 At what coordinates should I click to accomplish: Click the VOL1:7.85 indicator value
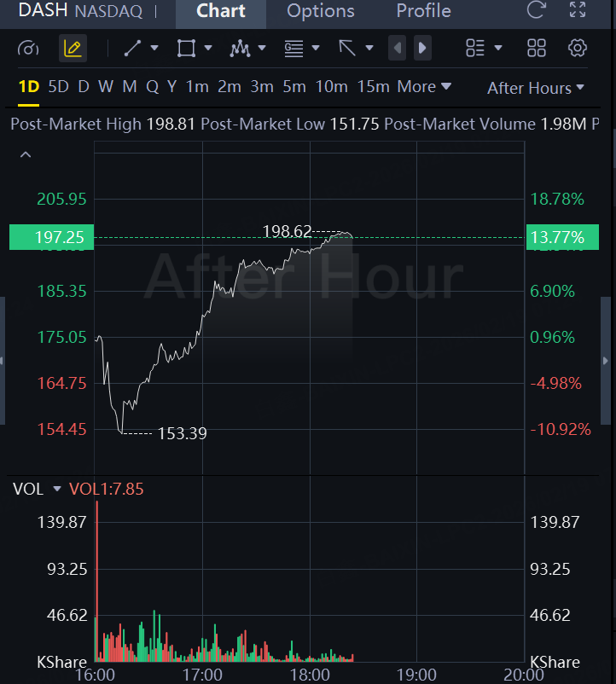point(107,489)
